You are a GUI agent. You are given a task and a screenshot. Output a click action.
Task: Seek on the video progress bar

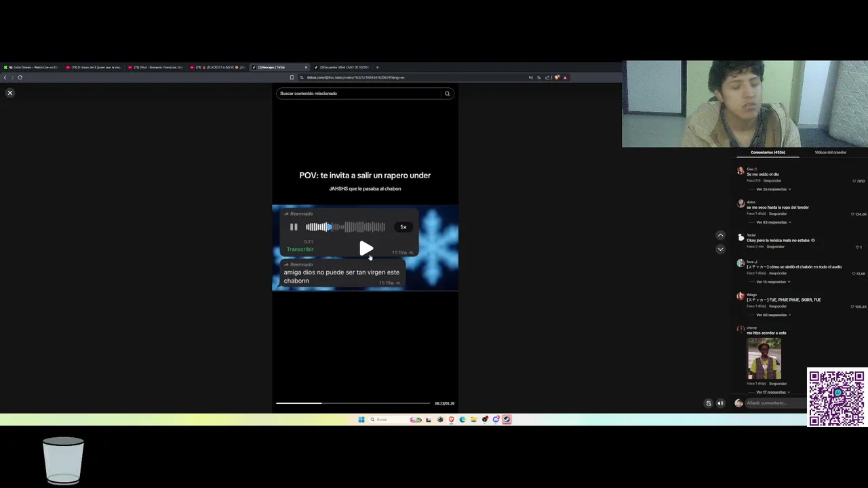(x=353, y=403)
